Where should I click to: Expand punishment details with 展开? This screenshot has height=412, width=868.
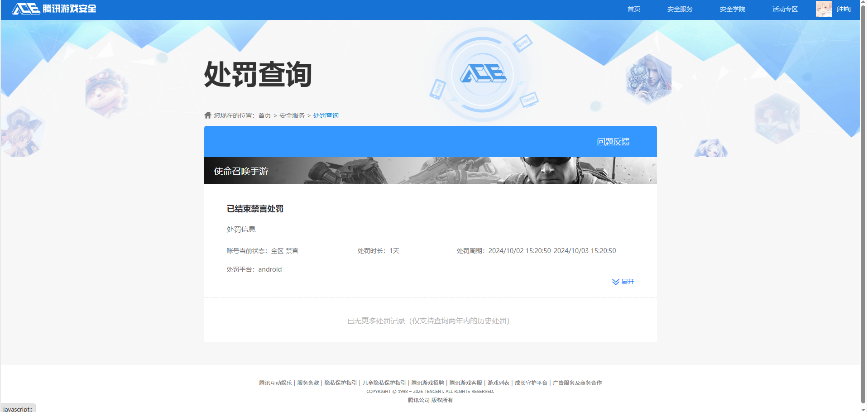click(623, 282)
